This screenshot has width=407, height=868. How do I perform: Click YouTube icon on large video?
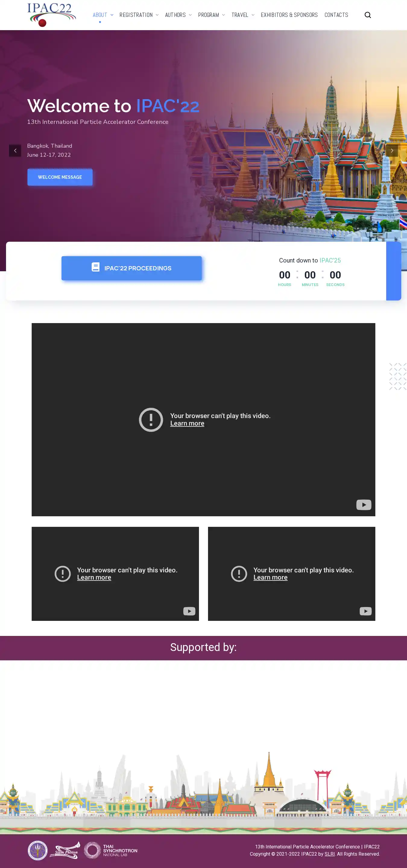364,505
